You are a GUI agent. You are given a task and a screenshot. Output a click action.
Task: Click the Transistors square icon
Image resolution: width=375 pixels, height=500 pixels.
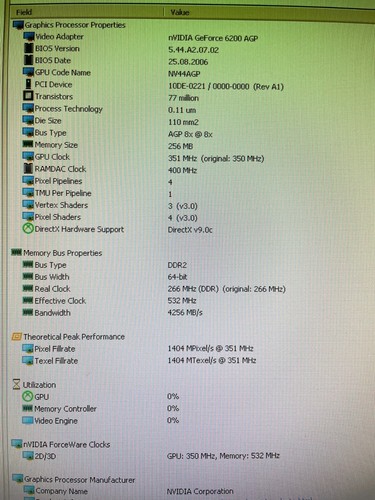pos(28,96)
